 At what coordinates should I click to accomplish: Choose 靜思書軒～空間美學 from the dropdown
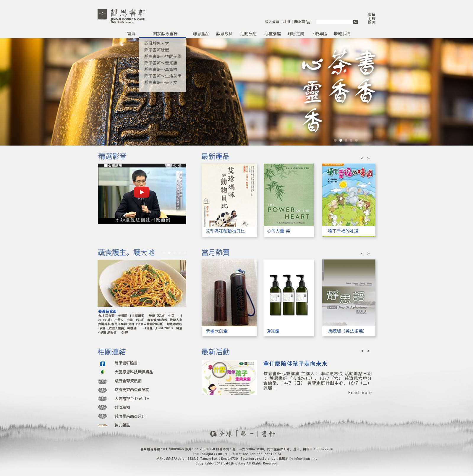[163, 57]
